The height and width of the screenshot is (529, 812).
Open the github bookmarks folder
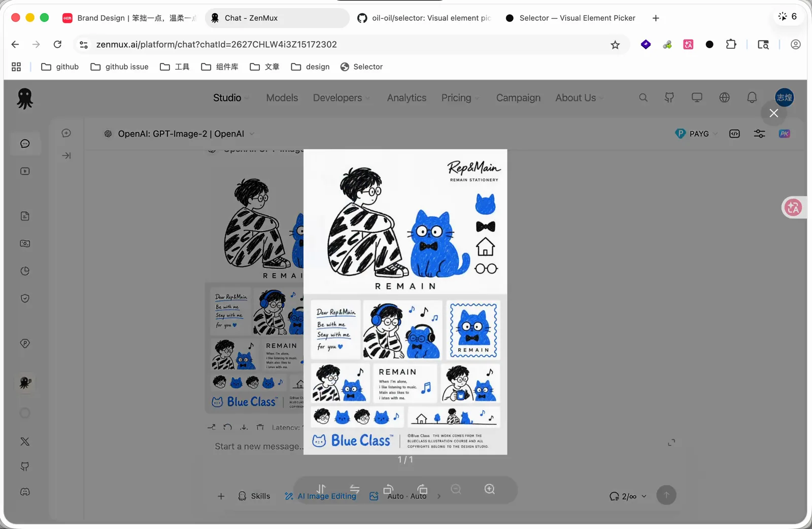pyautogui.click(x=60, y=67)
